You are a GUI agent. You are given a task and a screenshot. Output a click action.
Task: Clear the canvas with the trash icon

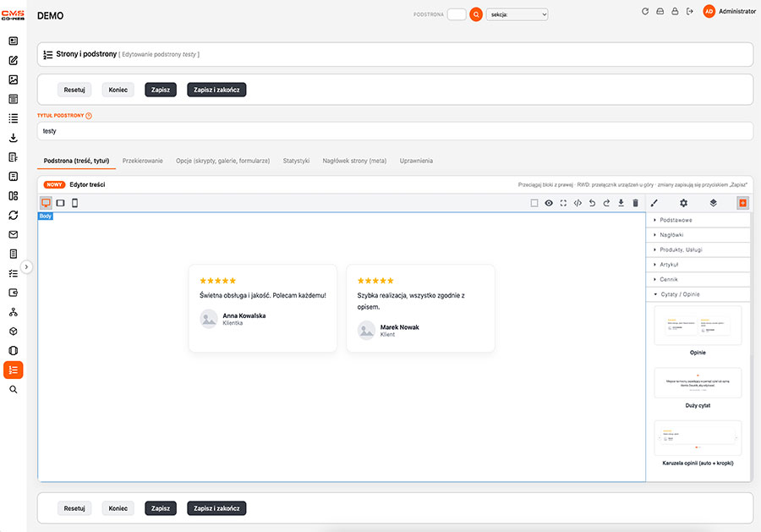point(635,203)
